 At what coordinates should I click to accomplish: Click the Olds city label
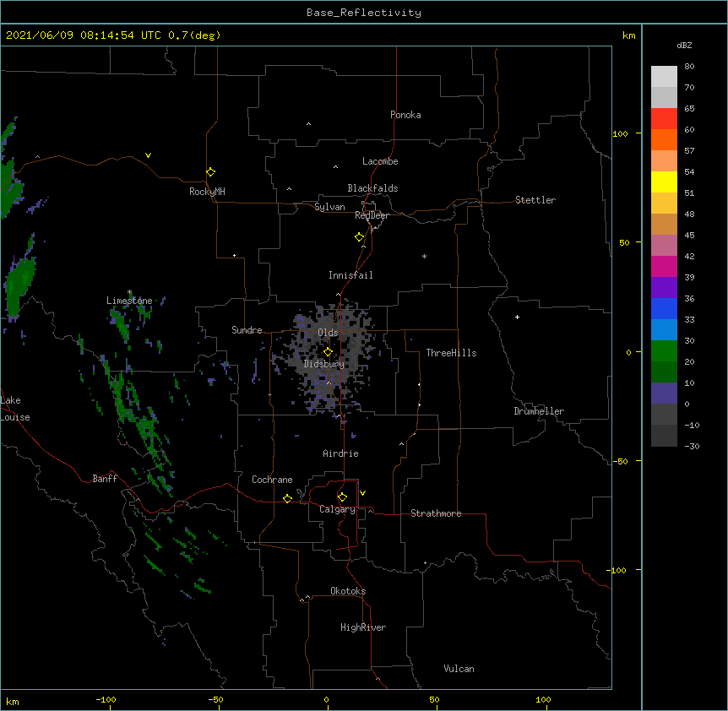click(328, 333)
